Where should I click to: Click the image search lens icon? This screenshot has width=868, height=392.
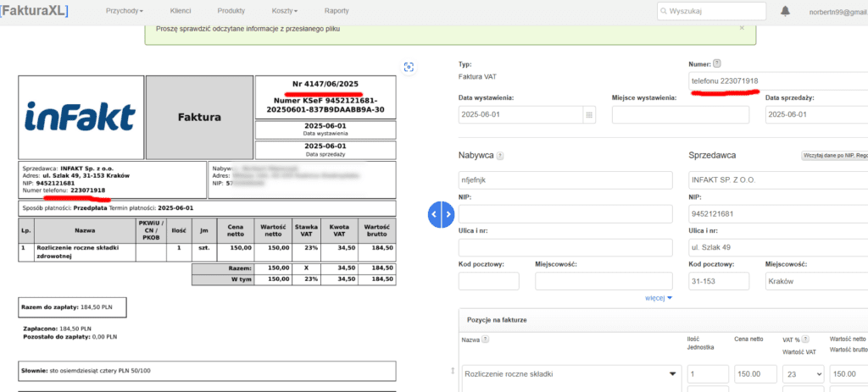pos(409,67)
